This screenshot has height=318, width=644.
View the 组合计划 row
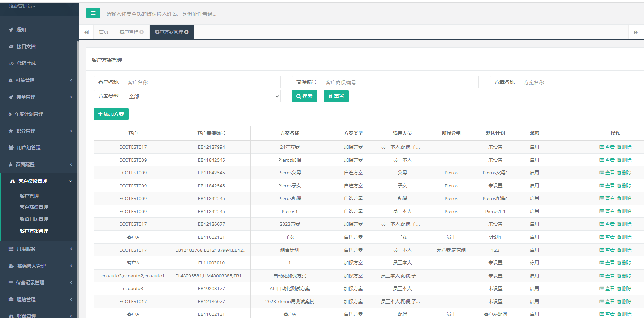(607, 250)
